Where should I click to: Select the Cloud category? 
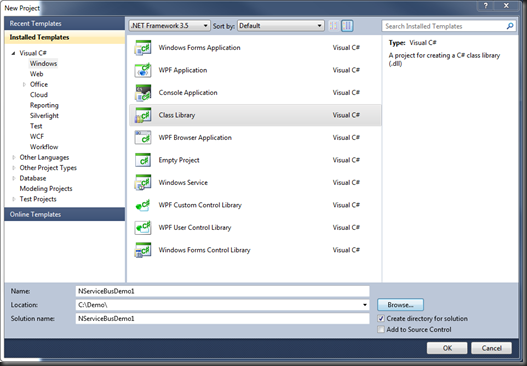39,95
